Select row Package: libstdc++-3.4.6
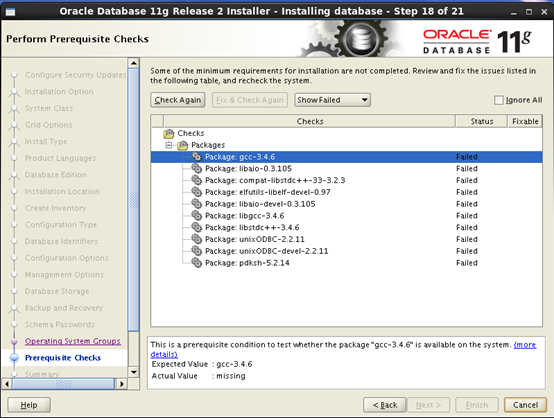554x418 pixels. (347, 228)
